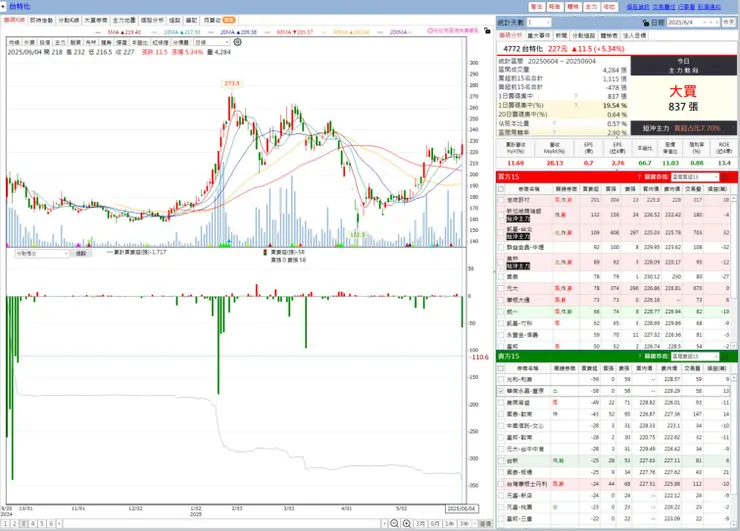Click the chart horizontal scrollbar track
The image size is (740, 531).
click(x=222, y=523)
